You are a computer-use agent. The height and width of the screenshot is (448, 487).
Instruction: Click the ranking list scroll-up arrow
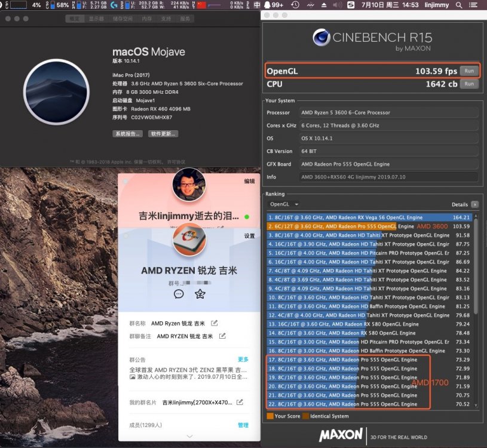[x=476, y=216]
